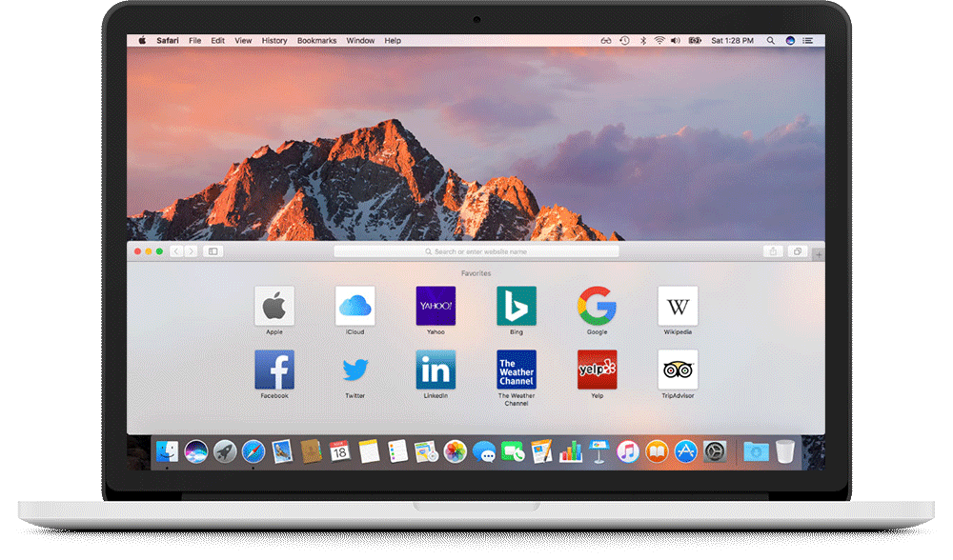Open Photos in the Dock
This screenshot has width=953, height=560.
[455, 451]
